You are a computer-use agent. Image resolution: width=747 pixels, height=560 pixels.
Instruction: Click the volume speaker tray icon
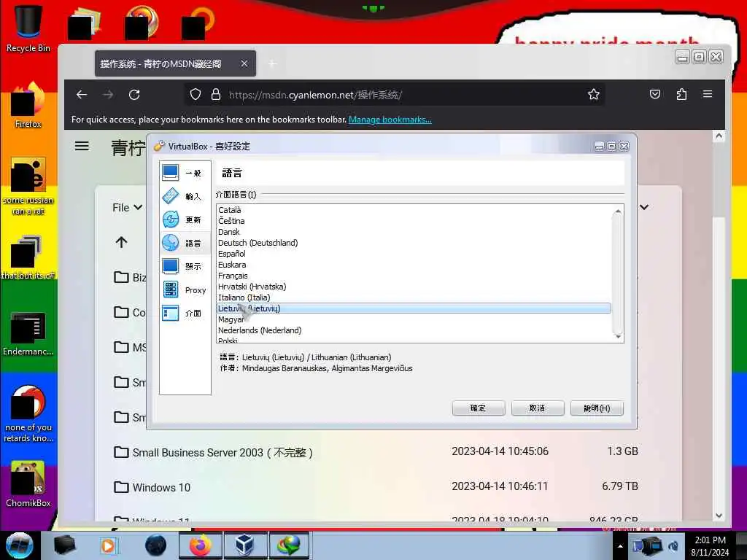[673, 546]
